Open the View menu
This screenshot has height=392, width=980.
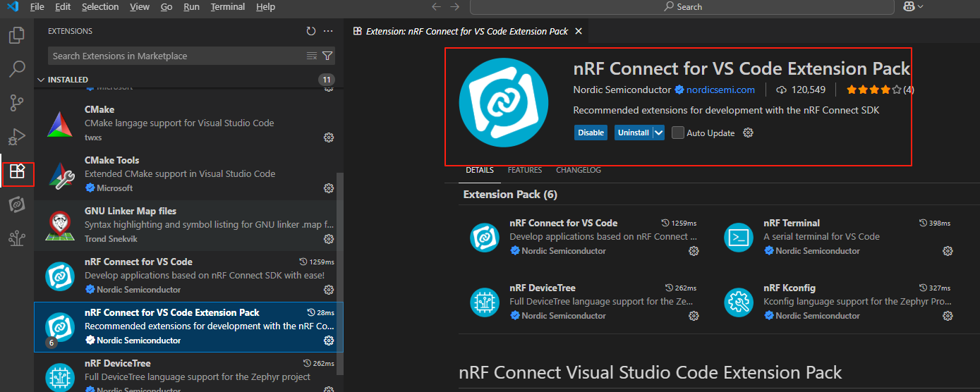click(140, 6)
